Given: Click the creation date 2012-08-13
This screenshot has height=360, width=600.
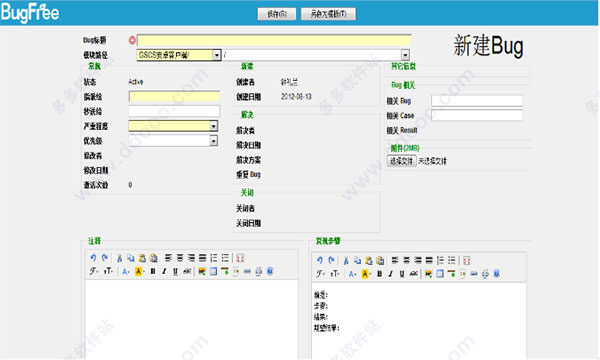Looking at the screenshot, I should click(296, 96).
